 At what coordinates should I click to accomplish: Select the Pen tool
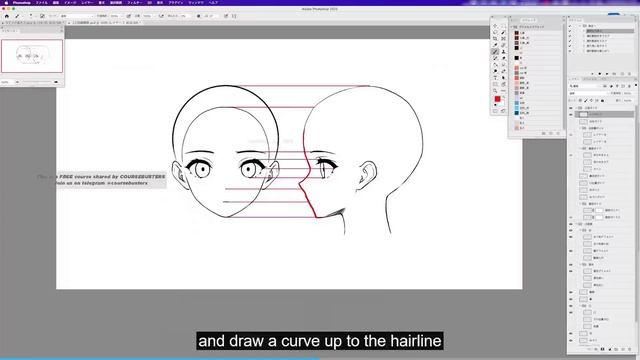[x=503, y=70]
